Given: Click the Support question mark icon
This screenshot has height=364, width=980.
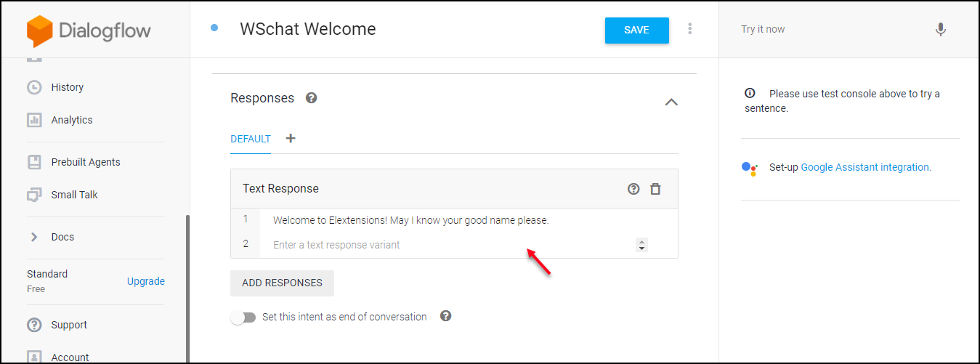Looking at the screenshot, I should (34, 325).
